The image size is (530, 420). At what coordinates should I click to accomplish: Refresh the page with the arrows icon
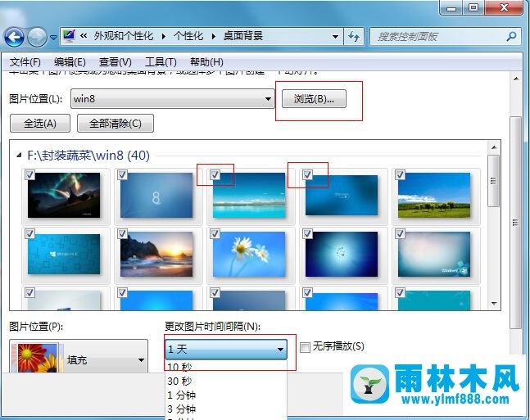tap(354, 37)
